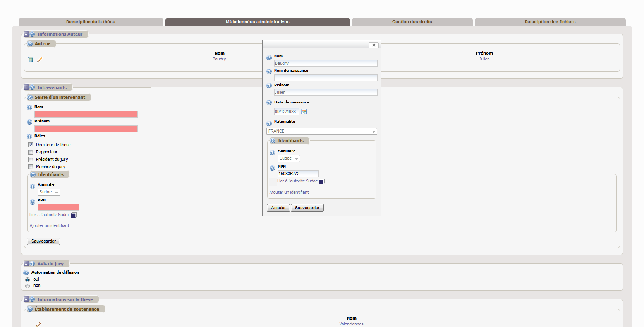Edit author Baudry with the pencil icon

39,60
